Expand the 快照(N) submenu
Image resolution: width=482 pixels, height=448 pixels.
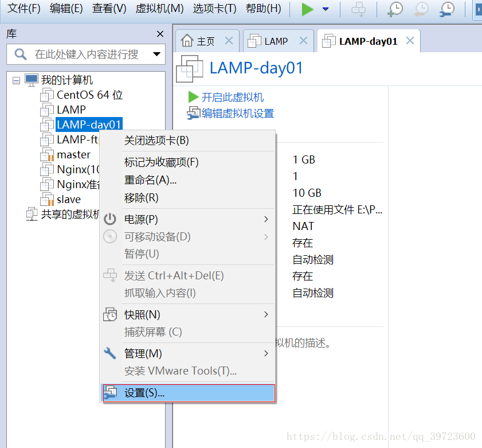click(x=188, y=315)
